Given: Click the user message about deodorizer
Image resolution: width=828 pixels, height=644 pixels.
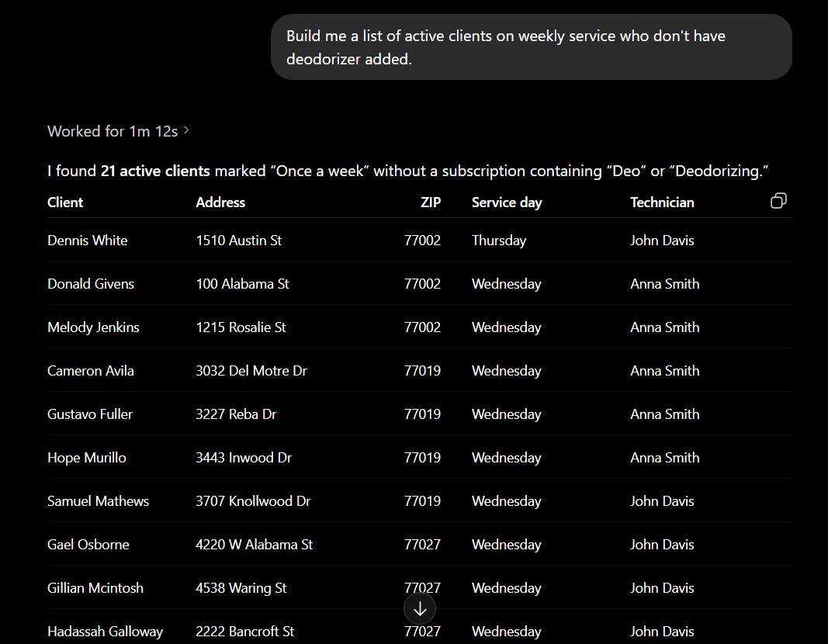Looking at the screenshot, I should tap(532, 47).
